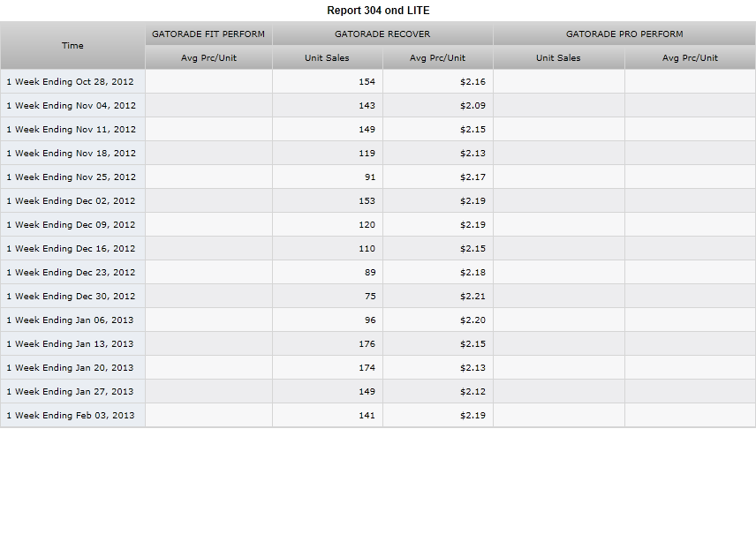
Task: Click unit sales value 75
Action: [x=370, y=297]
